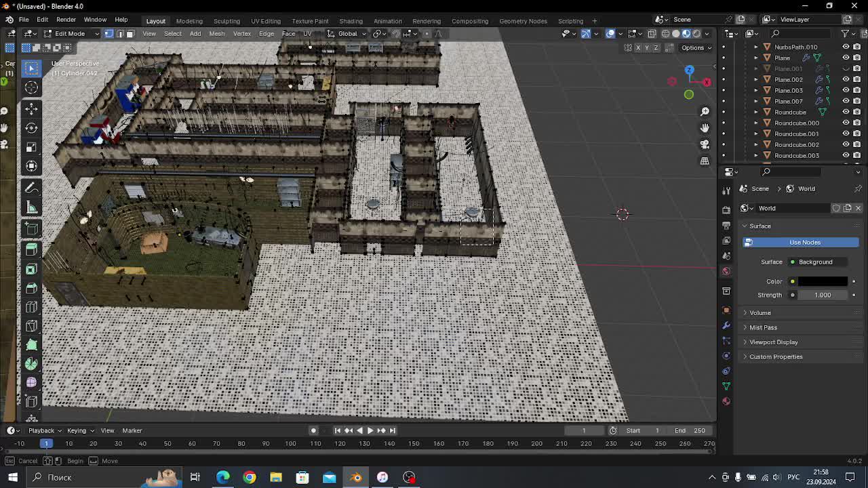This screenshot has height=488, width=868.
Task: Enable vertex select mode
Action: pyautogui.click(x=108, y=33)
